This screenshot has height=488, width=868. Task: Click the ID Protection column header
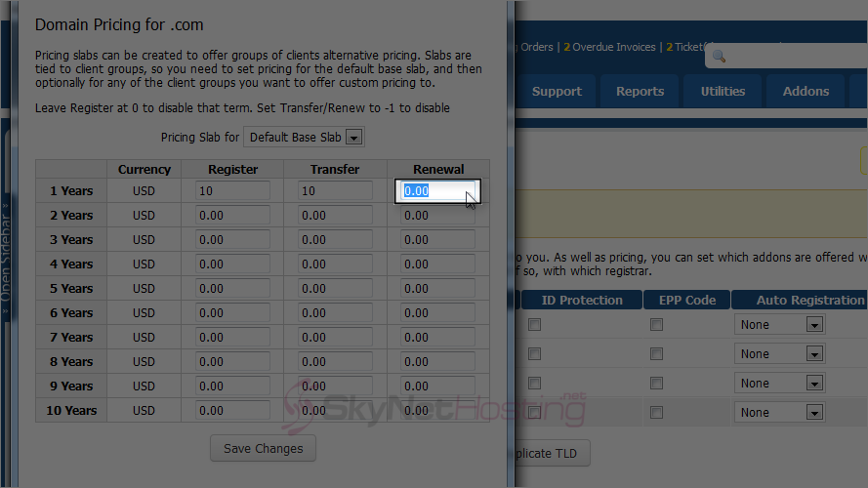pyautogui.click(x=582, y=300)
